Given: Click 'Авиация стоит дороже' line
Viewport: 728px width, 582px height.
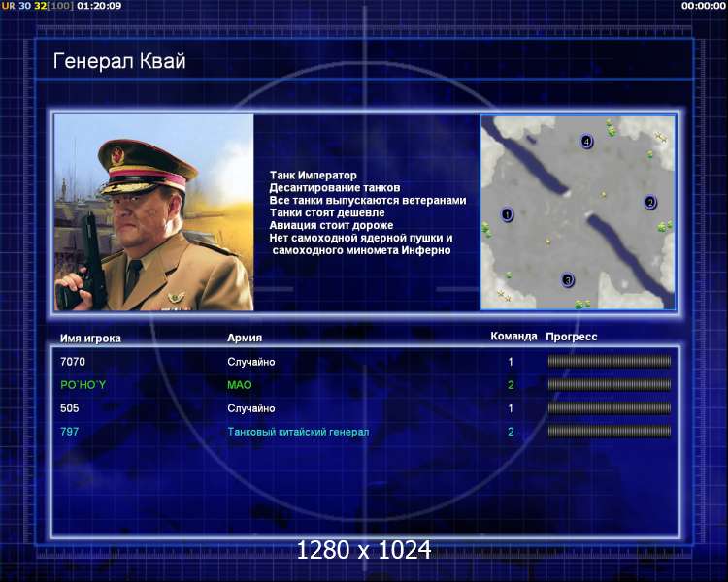Looking at the screenshot, I should coord(331,226).
